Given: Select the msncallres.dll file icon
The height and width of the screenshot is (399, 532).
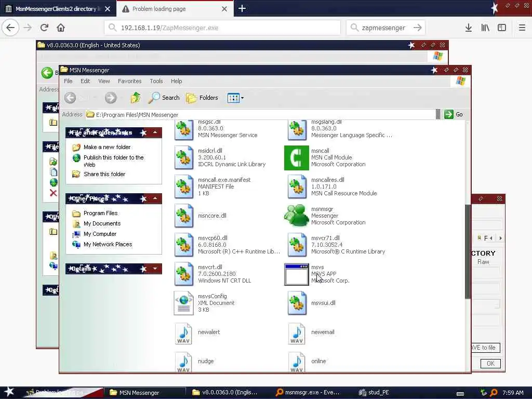Looking at the screenshot, I should click(x=297, y=187).
